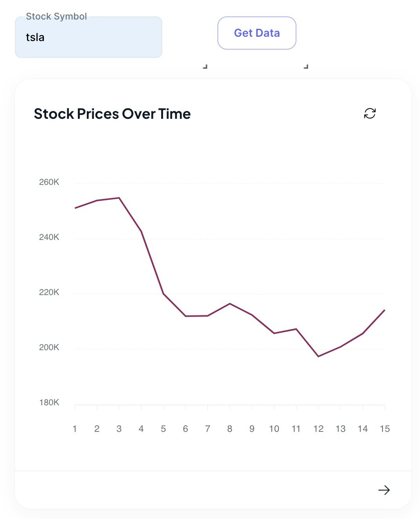Click the 200K y-axis label

[x=49, y=347]
